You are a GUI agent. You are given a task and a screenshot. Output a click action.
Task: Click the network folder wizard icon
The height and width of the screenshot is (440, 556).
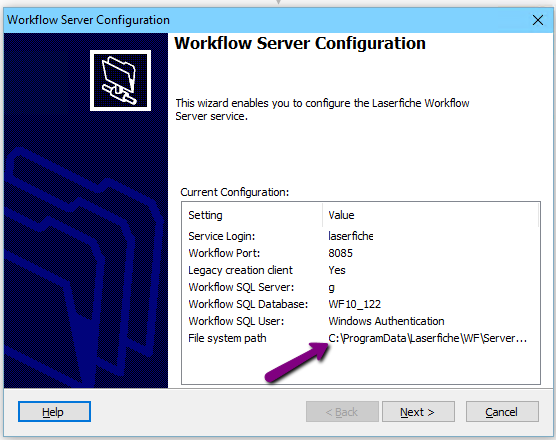[120, 80]
